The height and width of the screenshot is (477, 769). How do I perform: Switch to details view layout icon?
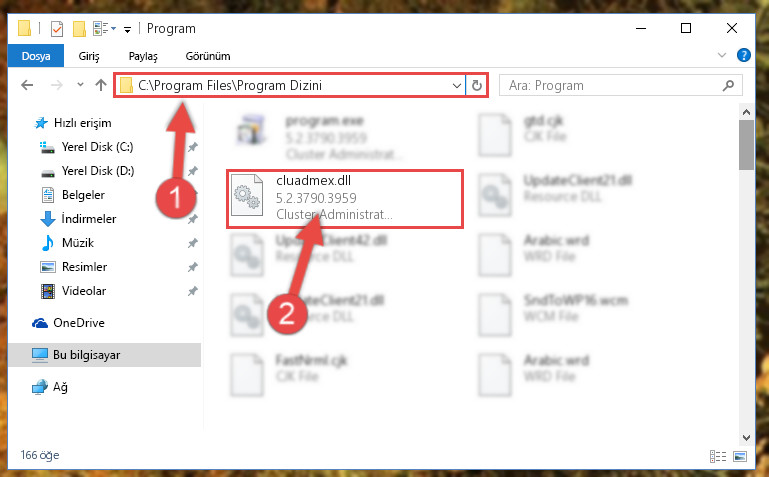click(718, 456)
